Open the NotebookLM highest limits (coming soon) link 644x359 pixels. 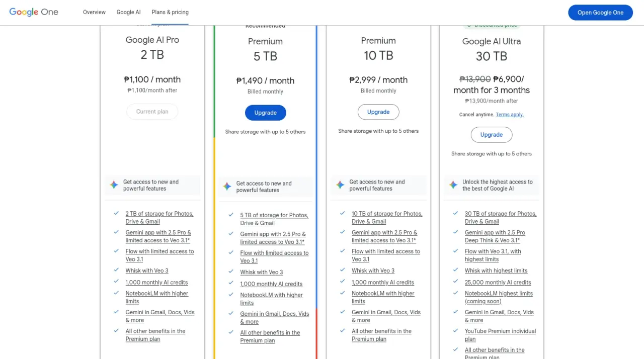point(499,297)
